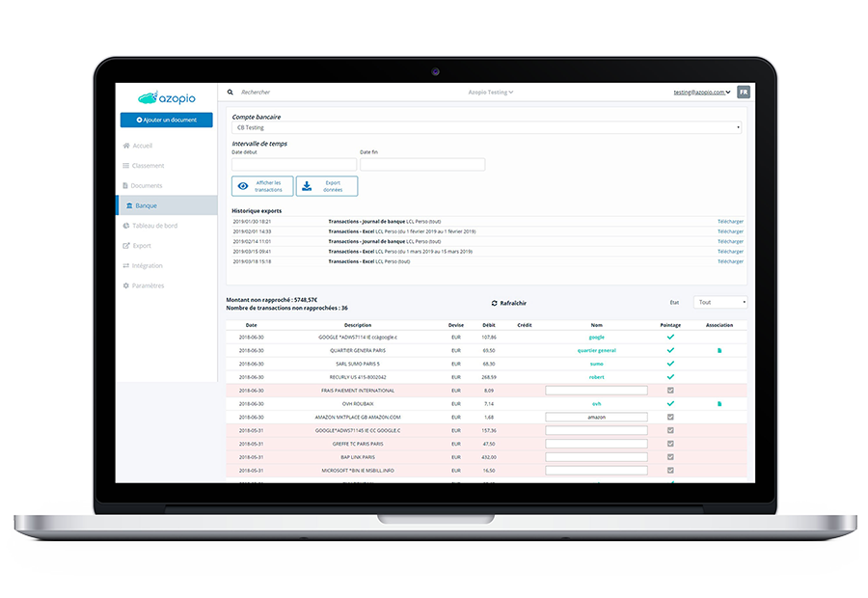Screen dimensions: 868x598
Task: Open the État Tout filter dropdown
Action: pyautogui.click(x=719, y=301)
